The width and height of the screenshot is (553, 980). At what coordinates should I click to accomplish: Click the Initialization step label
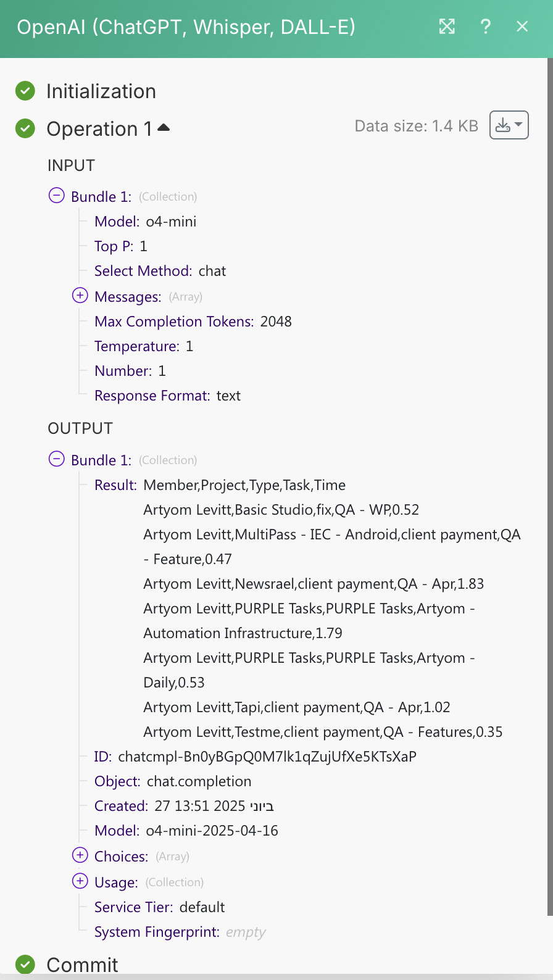tap(101, 91)
